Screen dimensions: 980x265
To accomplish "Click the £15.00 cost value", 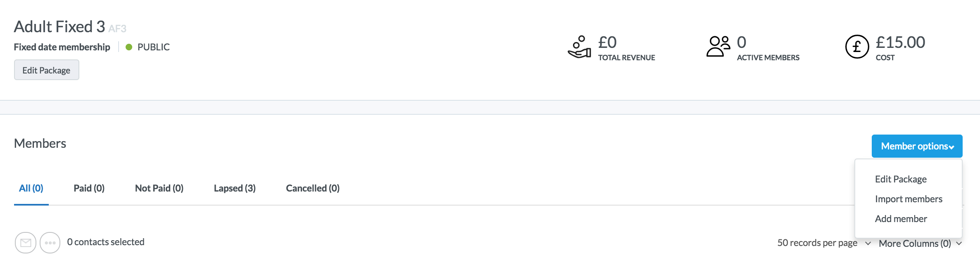I will tap(900, 43).
